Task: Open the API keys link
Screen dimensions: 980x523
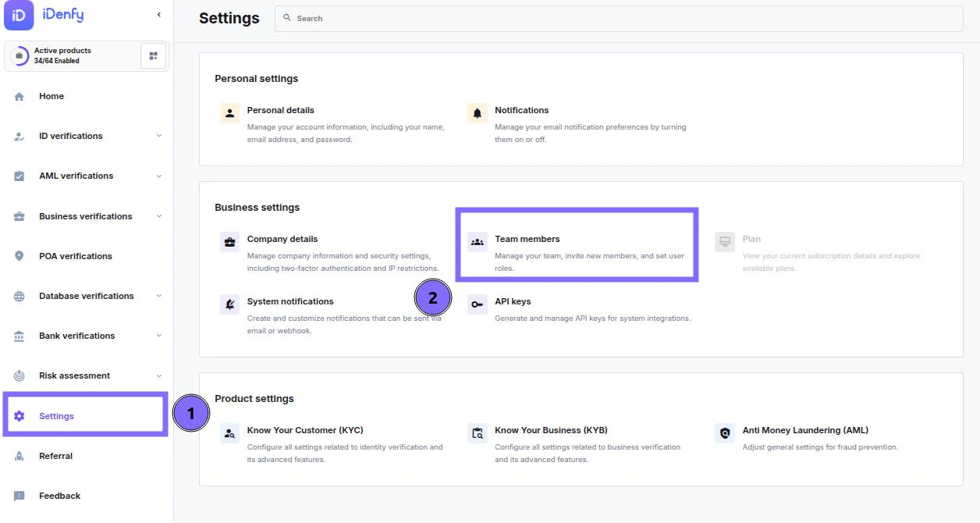Action: (513, 301)
